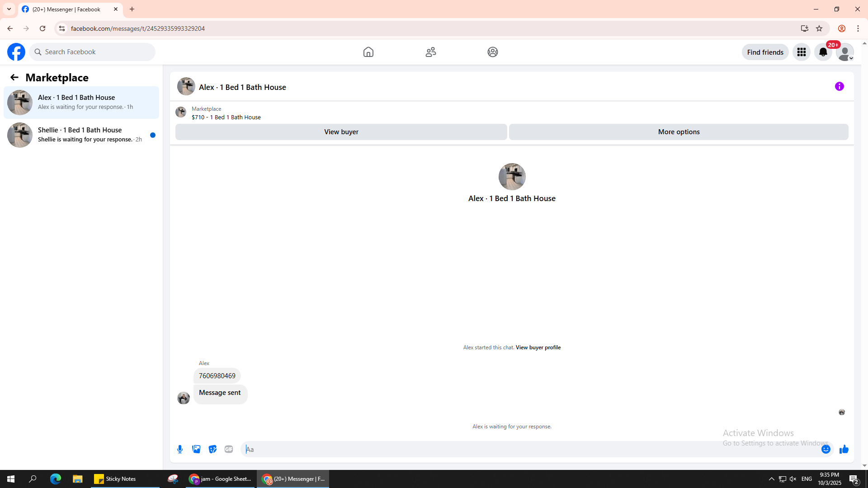Screen dimensions: 868x488
Task: Open Chrome's three-dot menu
Action: (858, 28)
